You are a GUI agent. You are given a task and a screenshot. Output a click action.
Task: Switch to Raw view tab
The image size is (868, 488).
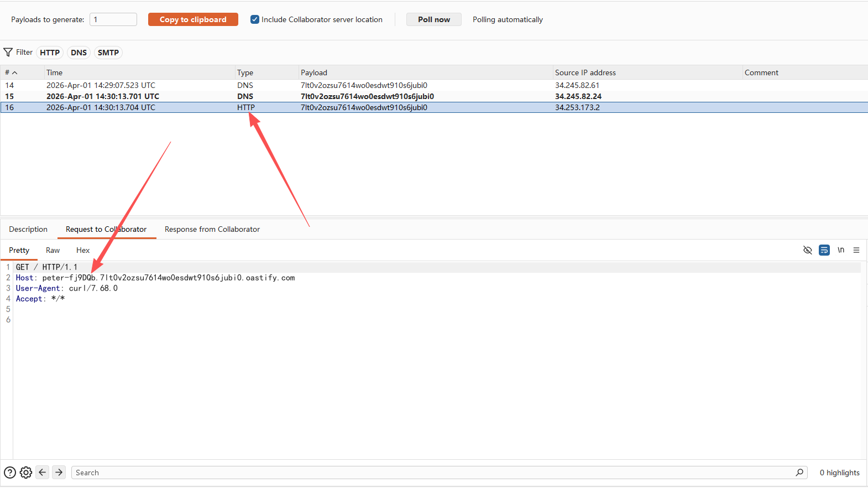53,250
